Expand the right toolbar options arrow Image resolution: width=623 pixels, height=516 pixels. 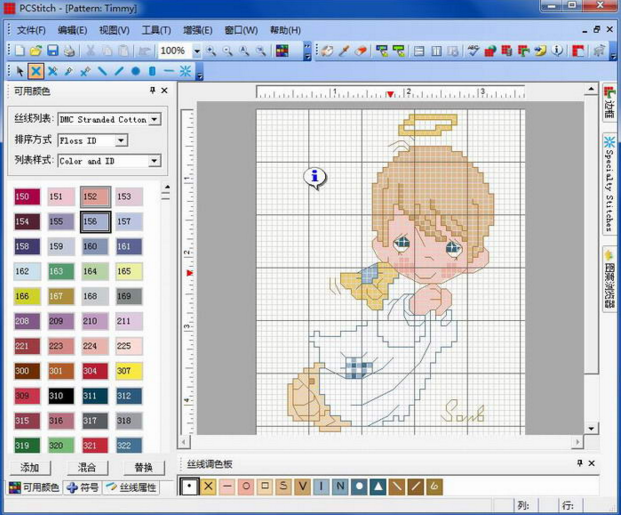(613, 51)
